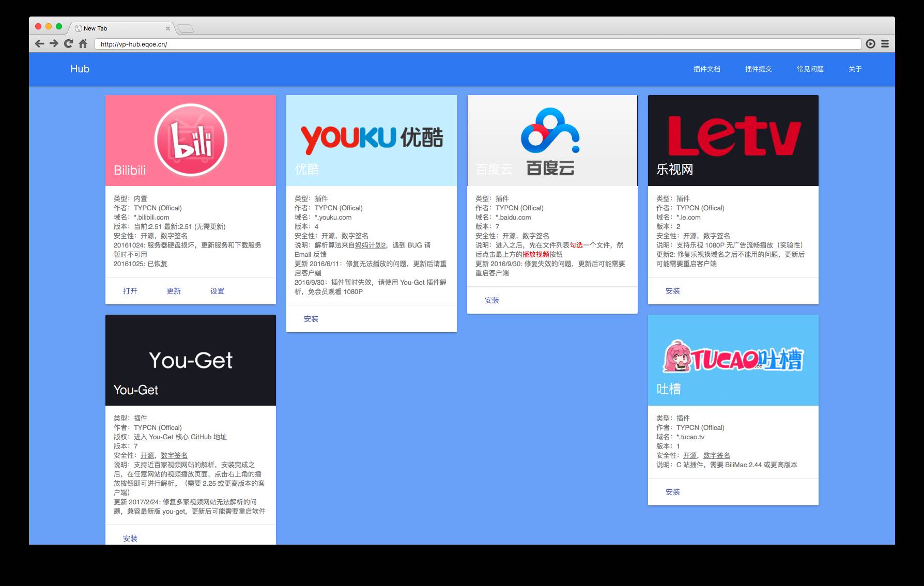Click the Bilibili logo banner

point(191,141)
